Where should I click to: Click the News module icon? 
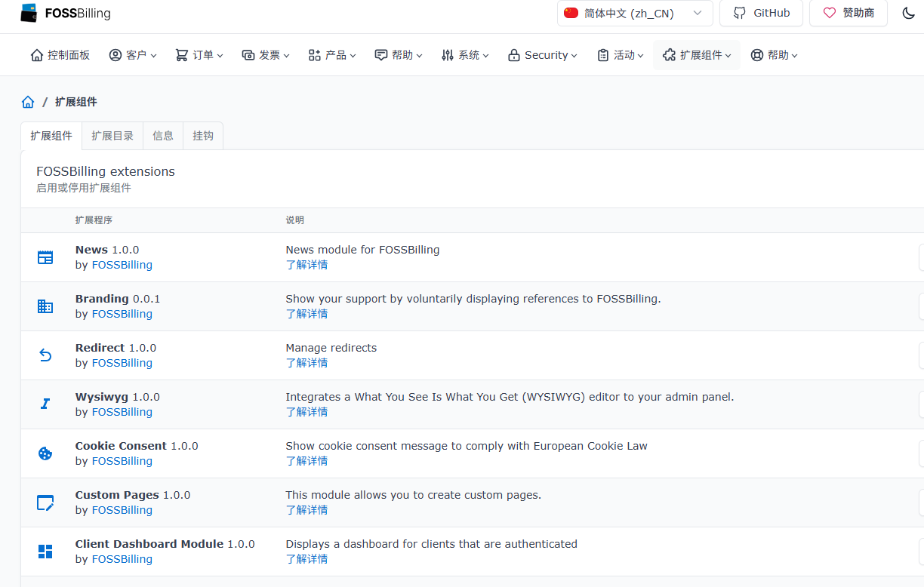[45, 257]
